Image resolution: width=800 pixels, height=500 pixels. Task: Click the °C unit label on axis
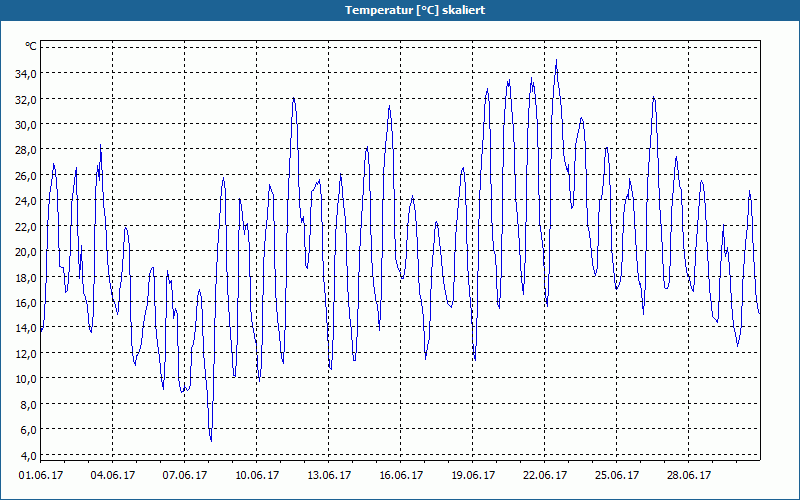(x=31, y=46)
